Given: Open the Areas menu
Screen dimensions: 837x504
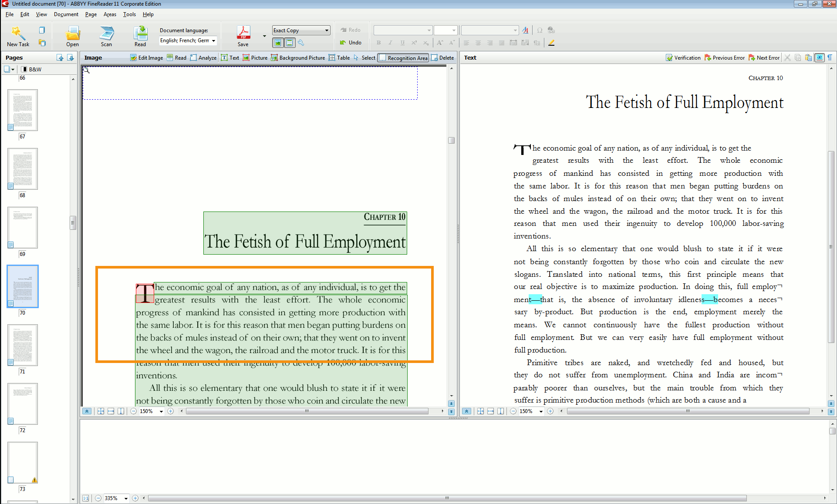Looking at the screenshot, I should point(110,14).
